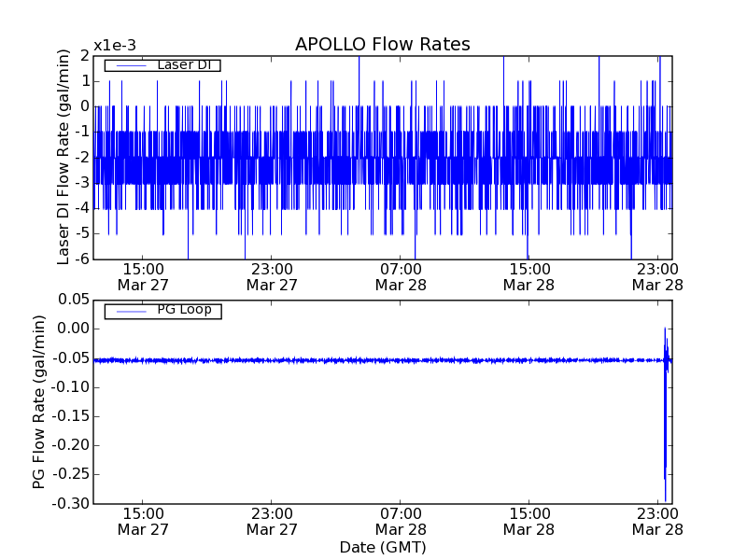The height and width of the screenshot is (560, 747).
Task: Click the blue line sample in PG Loop legend
Action: pyautogui.click(x=129, y=311)
